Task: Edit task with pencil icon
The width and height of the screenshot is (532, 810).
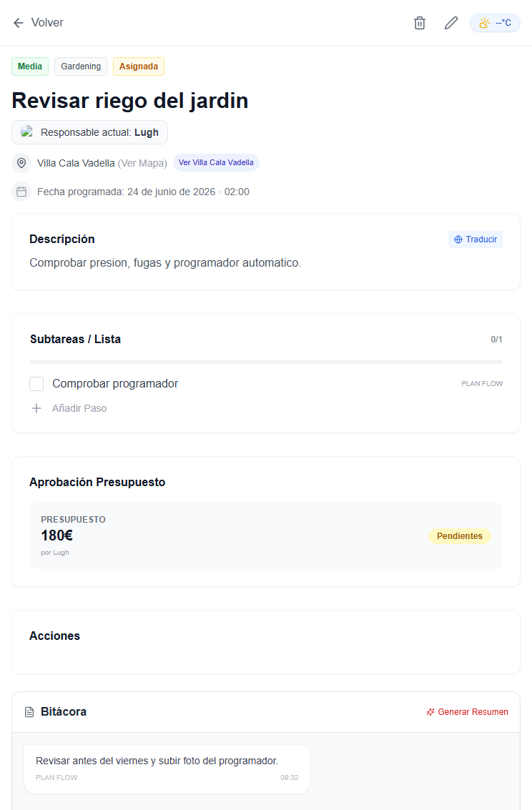Action: click(451, 23)
